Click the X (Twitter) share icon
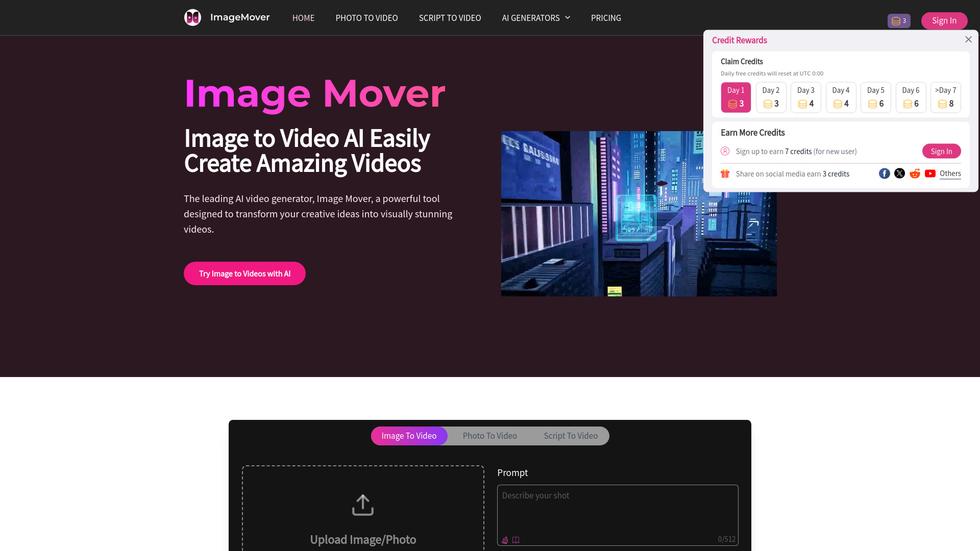980x551 pixels. pyautogui.click(x=900, y=173)
